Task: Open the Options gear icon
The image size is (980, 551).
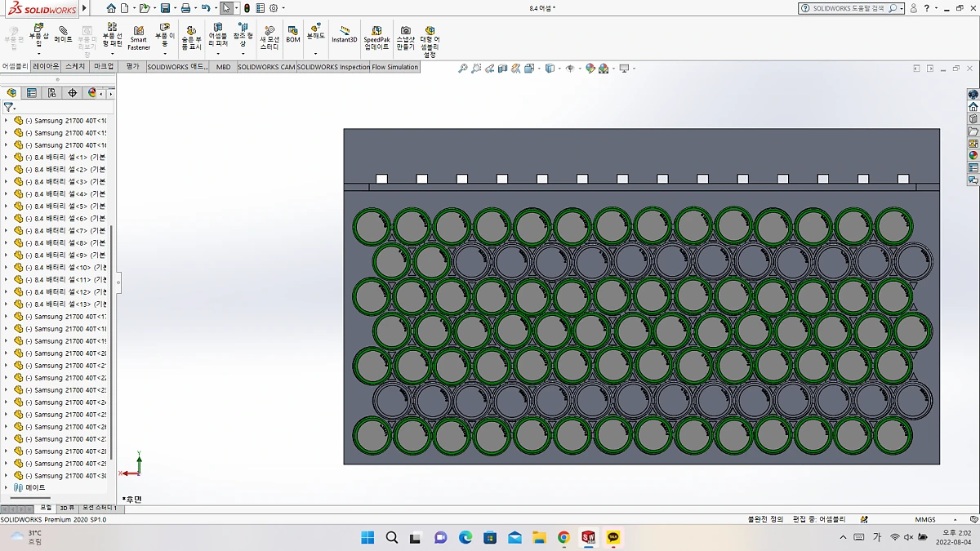Action: [274, 8]
